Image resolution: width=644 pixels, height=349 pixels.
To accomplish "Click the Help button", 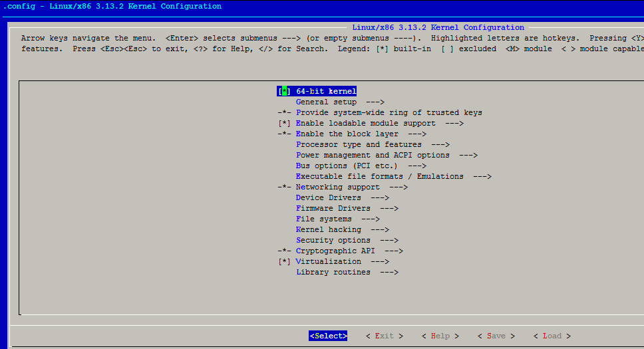I will pos(440,336).
